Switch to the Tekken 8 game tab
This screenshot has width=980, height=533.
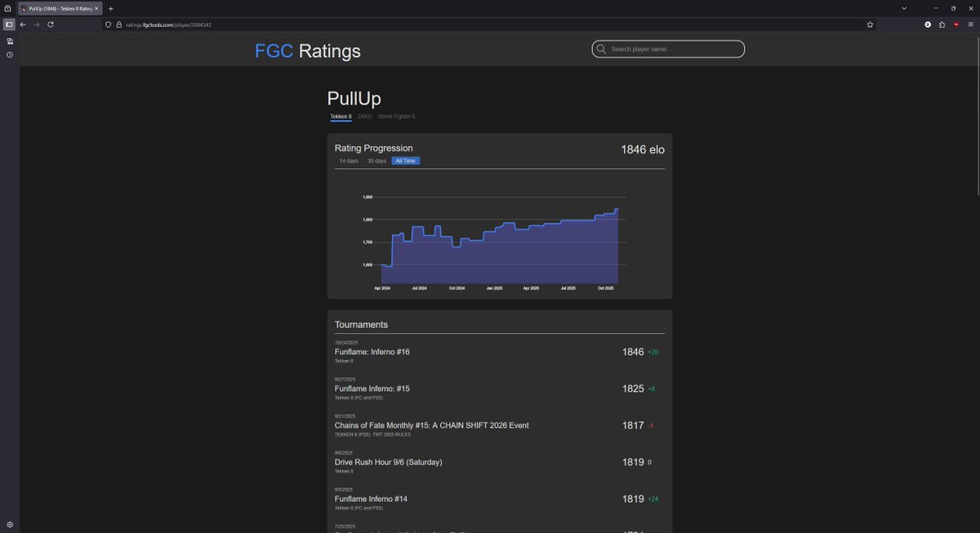(341, 117)
